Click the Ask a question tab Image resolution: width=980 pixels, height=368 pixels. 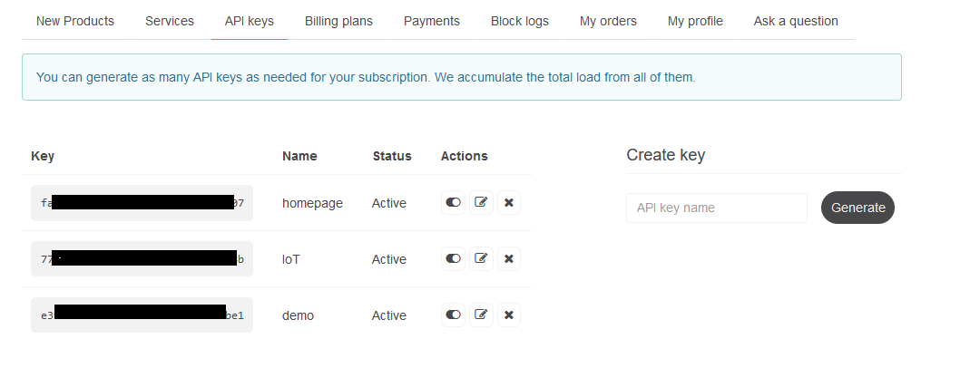(796, 21)
